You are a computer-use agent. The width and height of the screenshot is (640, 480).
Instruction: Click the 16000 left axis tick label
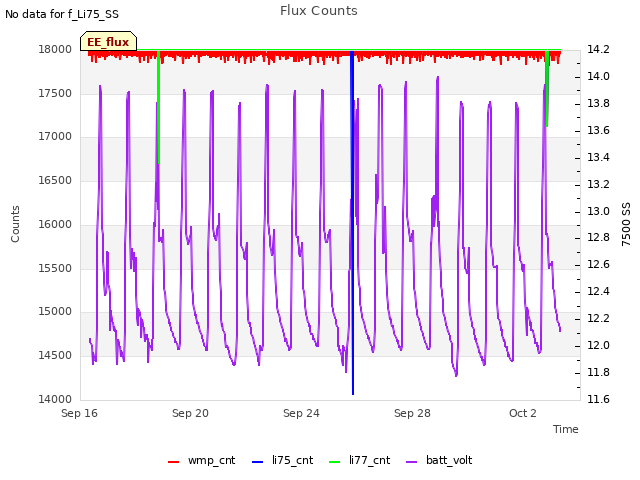pos(55,224)
